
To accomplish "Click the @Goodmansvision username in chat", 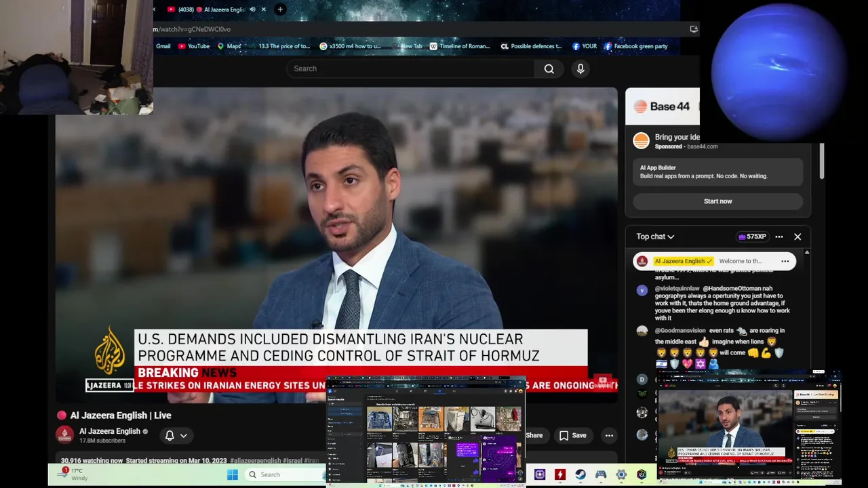I will coord(680,330).
